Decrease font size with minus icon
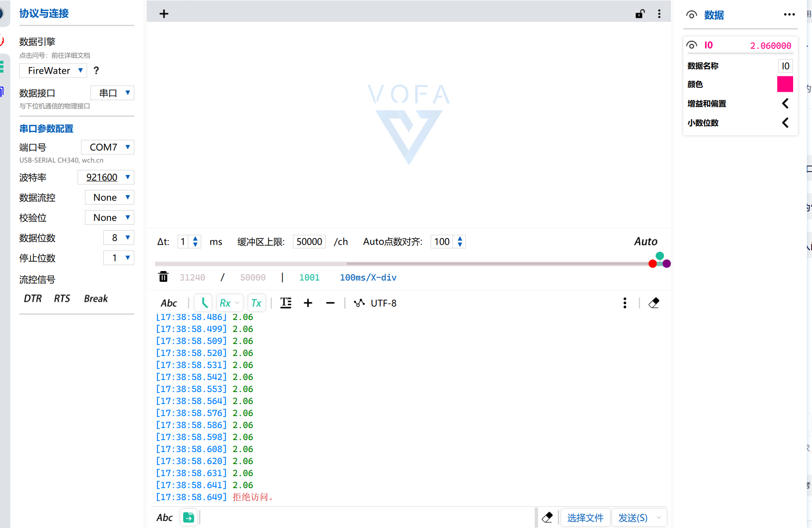 pos(330,303)
